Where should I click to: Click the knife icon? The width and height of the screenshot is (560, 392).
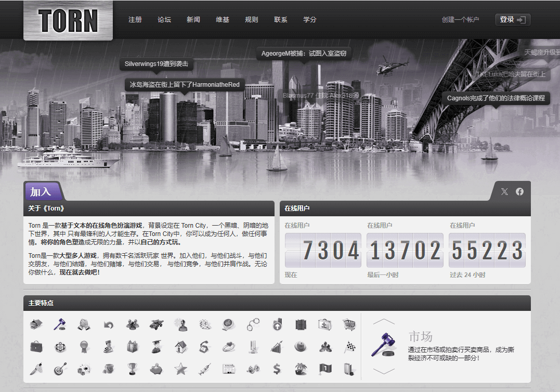(36, 369)
